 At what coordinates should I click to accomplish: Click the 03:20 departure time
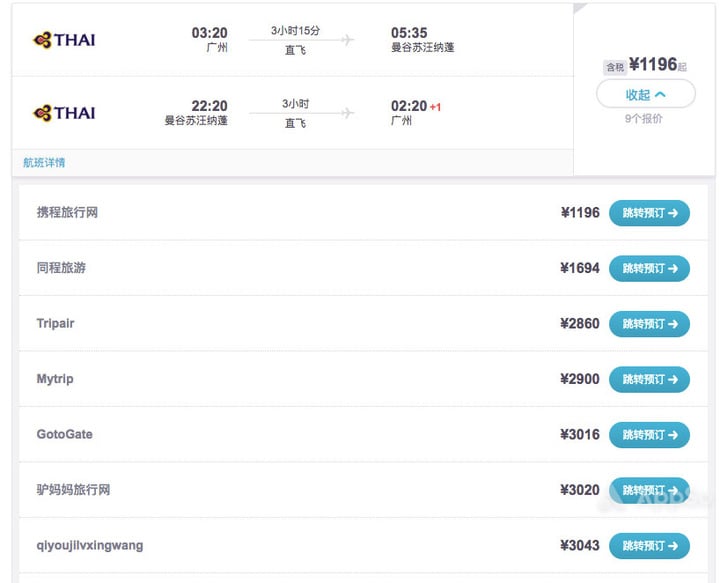pos(209,33)
